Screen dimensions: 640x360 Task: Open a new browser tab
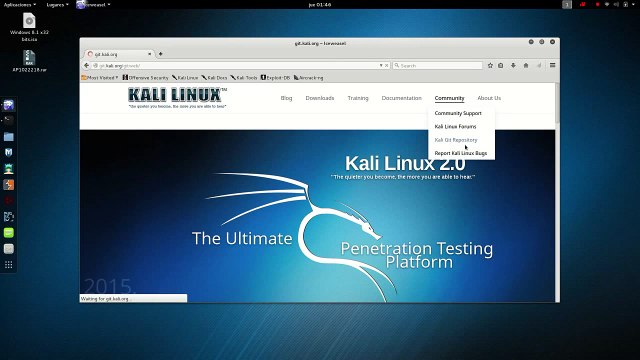pyautogui.click(x=160, y=54)
